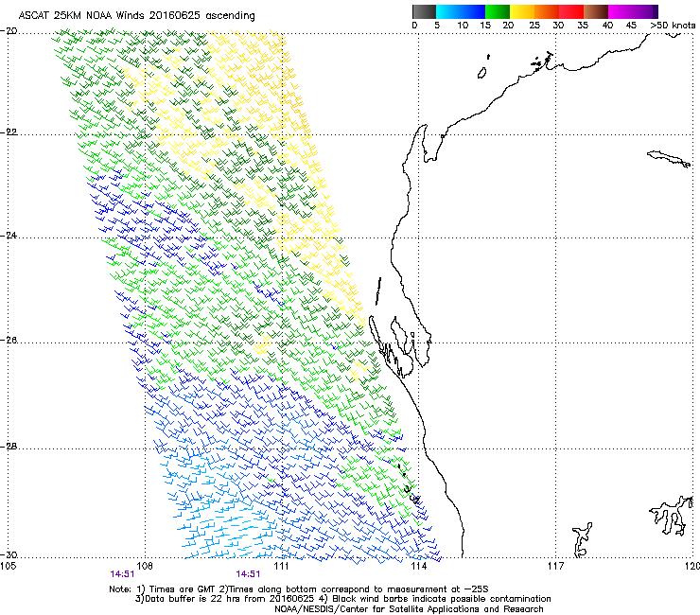700x615 pixels.
Task: Click the '-22' latitude axis label
Action: click(9, 132)
